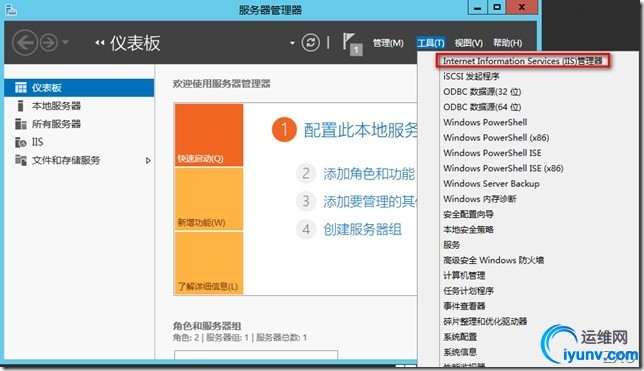Launch Windows PowerShell from menu

coord(485,122)
